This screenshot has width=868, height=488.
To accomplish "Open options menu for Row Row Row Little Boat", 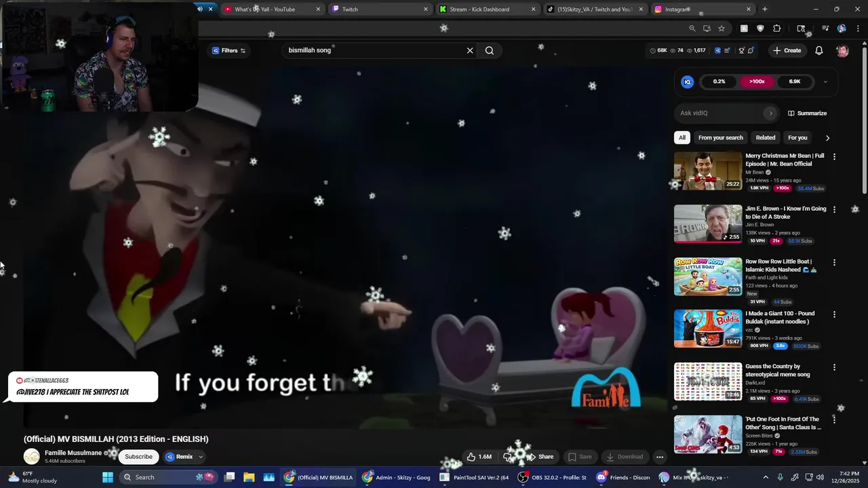I will click(x=834, y=262).
